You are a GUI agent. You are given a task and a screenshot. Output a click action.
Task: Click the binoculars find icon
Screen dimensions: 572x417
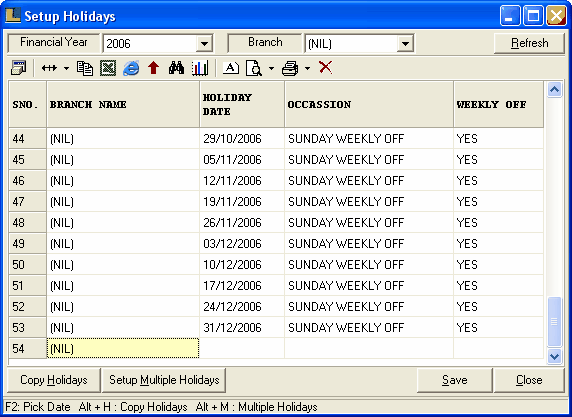tap(176, 68)
